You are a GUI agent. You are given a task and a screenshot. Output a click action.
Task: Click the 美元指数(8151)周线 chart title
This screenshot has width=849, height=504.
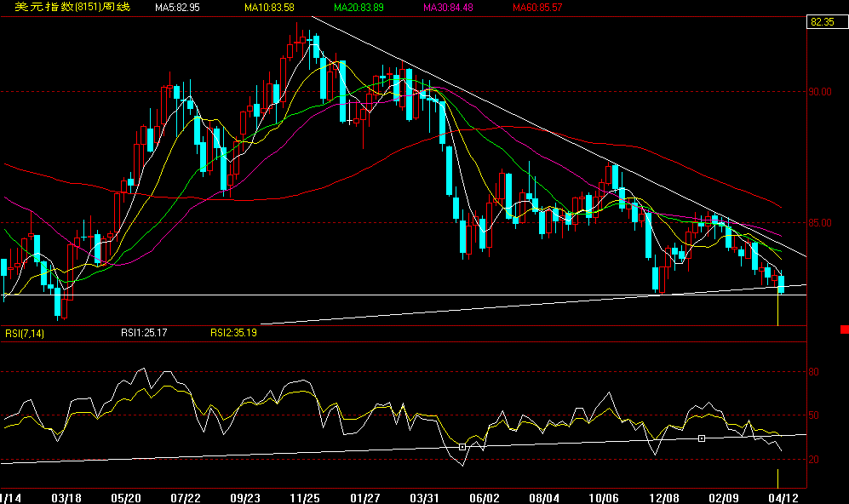72,7
